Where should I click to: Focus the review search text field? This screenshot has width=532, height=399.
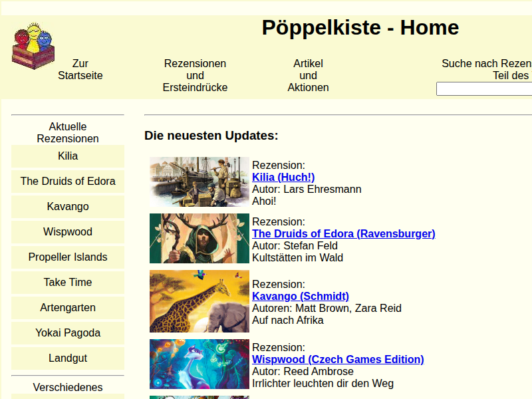483,89
